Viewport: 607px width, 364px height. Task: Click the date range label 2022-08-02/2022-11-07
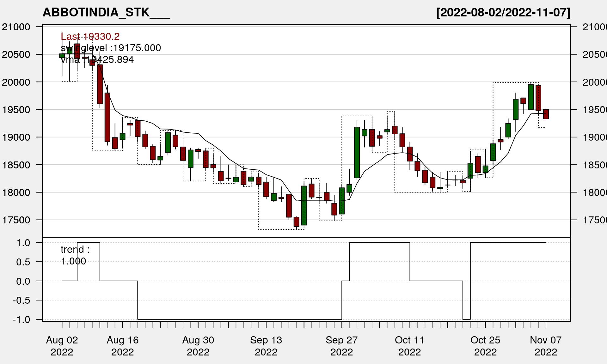[503, 13]
